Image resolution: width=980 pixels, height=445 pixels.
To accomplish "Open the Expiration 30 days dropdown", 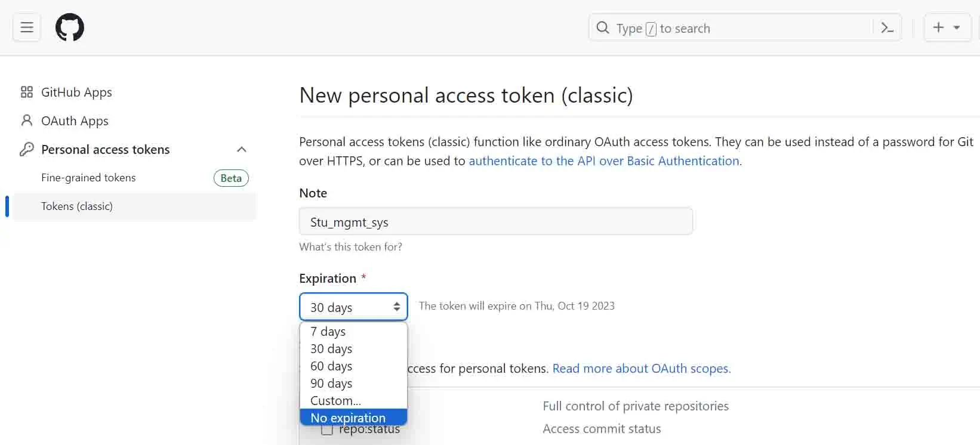I will pyautogui.click(x=353, y=307).
